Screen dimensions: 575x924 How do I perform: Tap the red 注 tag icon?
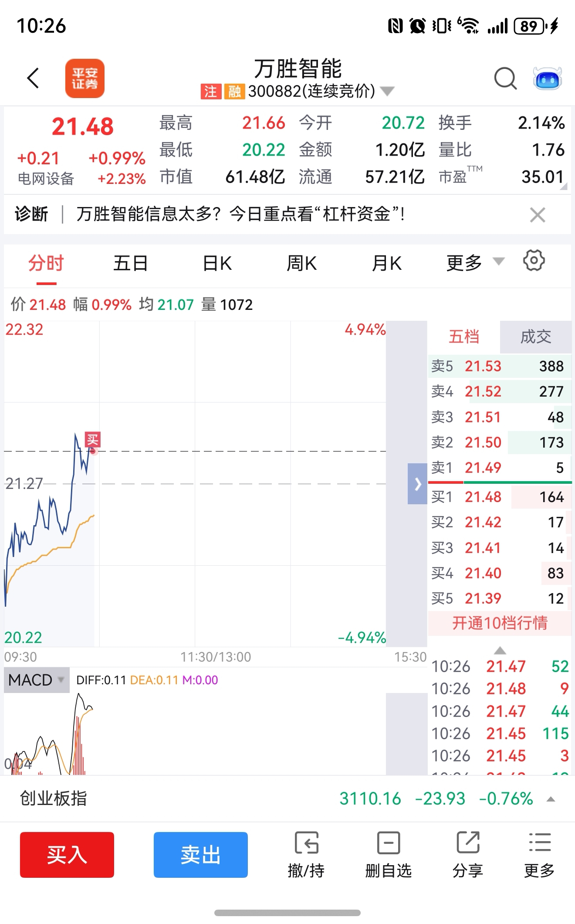click(211, 92)
